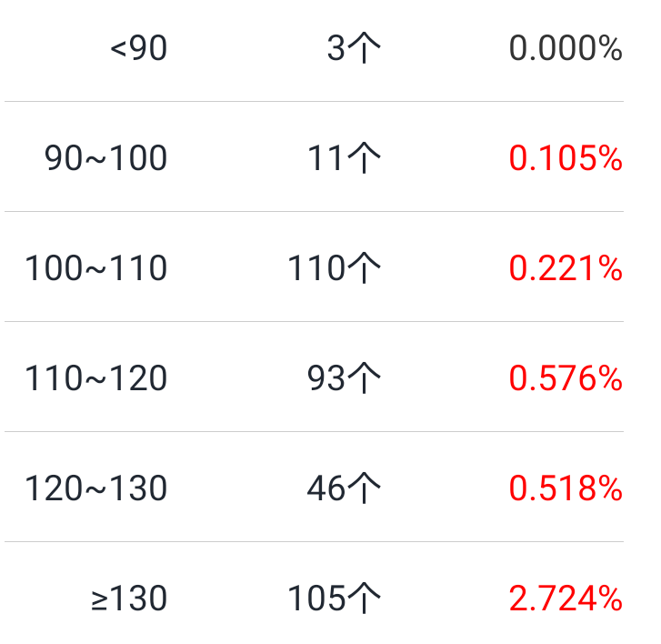
Task: Click the 11个 count value
Action: pos(344,159)
